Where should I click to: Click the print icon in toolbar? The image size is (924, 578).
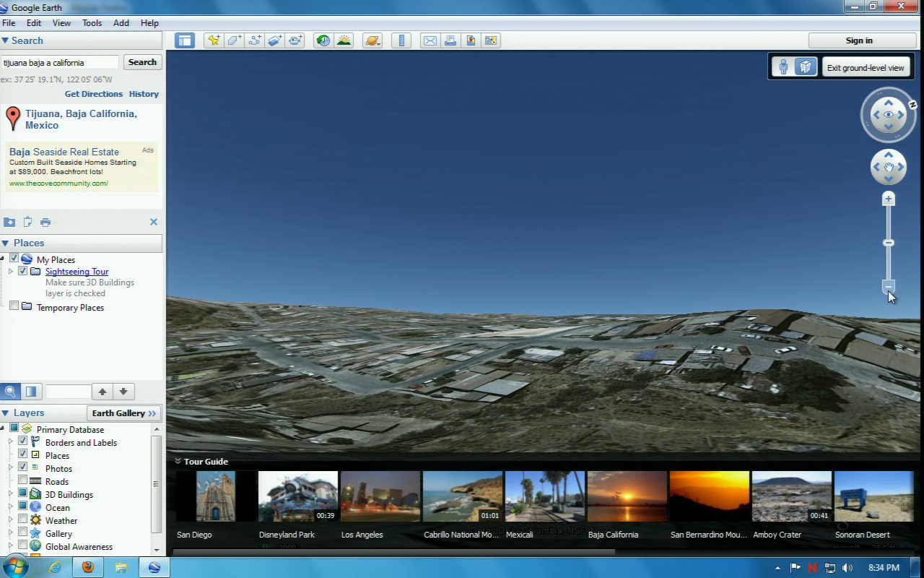450,40
